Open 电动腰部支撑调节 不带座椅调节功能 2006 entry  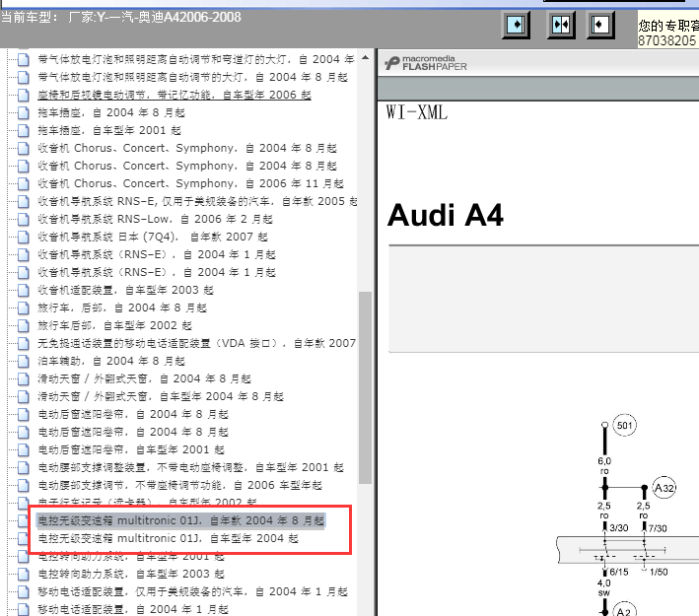[x=180, y=485]
